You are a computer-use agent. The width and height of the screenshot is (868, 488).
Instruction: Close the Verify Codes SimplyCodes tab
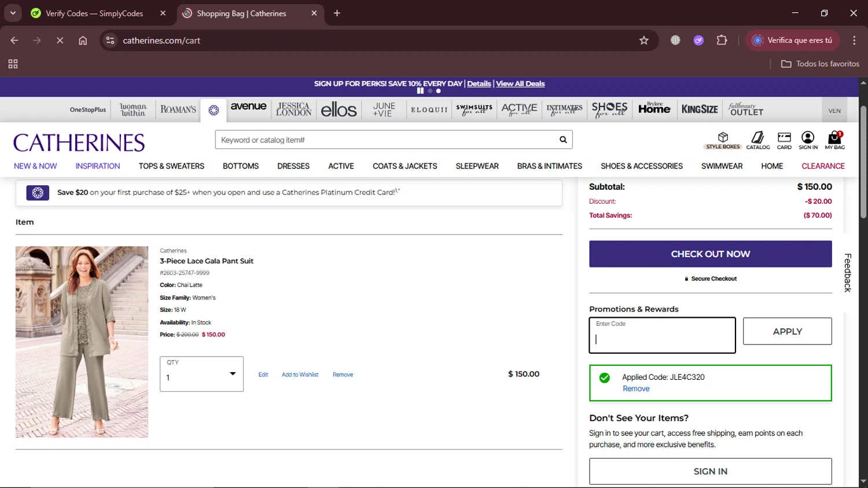tap(163, 13)
